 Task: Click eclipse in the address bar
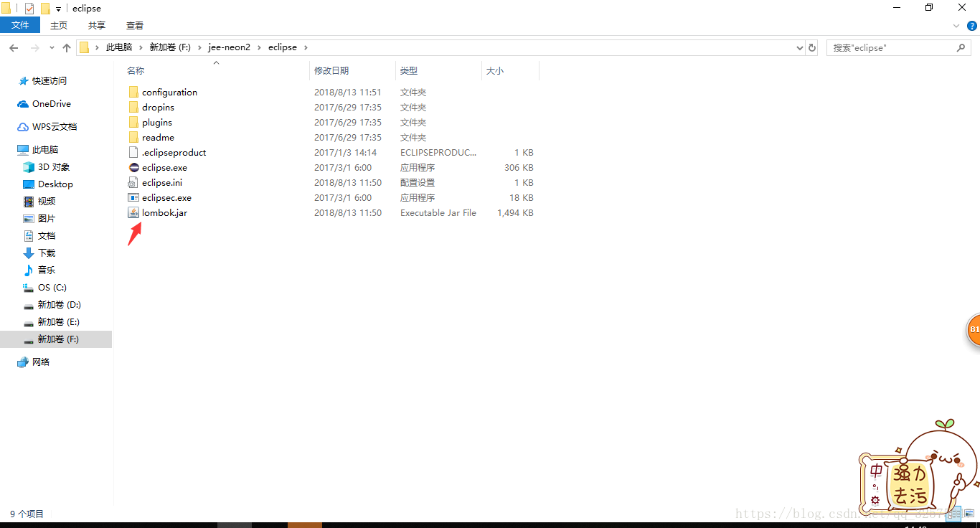(283, 47)
